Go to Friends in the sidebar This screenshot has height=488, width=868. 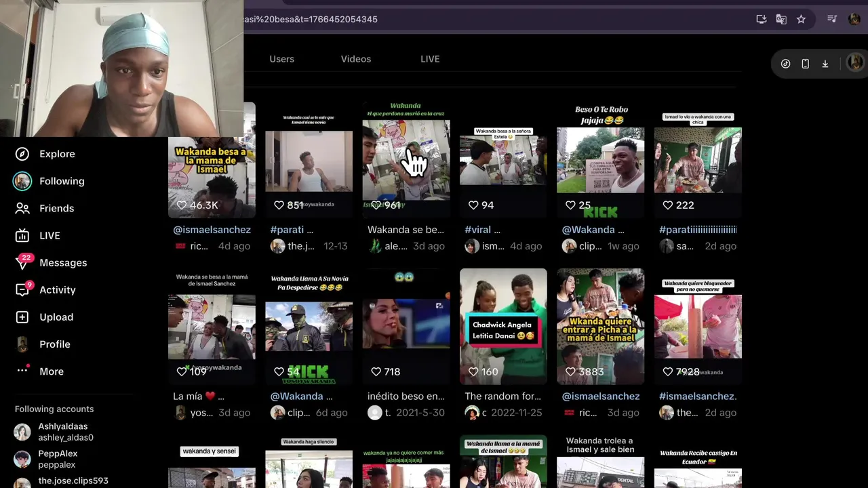coord(56,208)
